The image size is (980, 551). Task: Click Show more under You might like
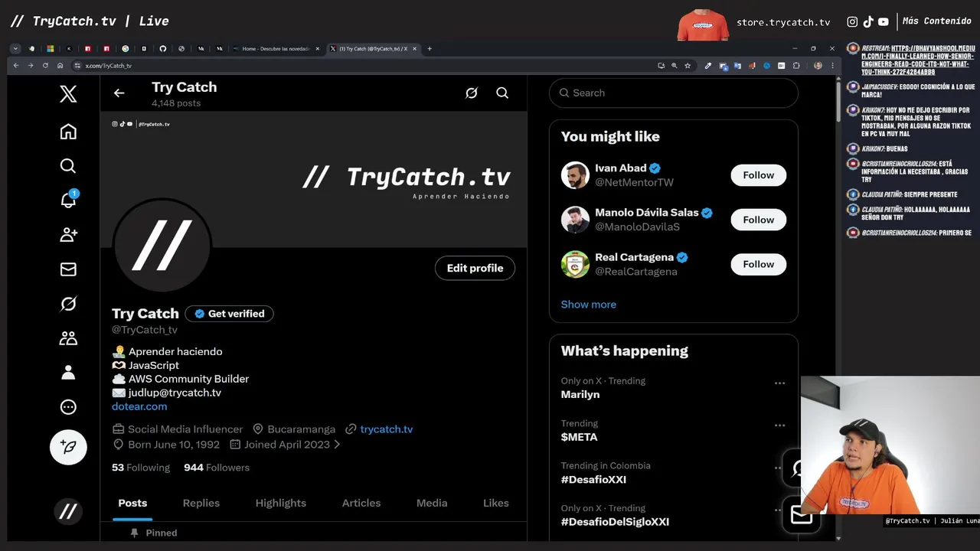[x=588, y=304]
